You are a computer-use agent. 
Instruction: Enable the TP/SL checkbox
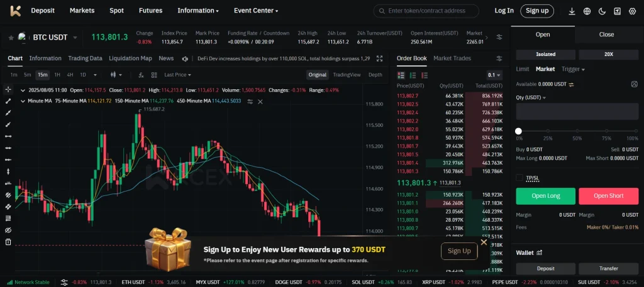[x=519, y=178]
